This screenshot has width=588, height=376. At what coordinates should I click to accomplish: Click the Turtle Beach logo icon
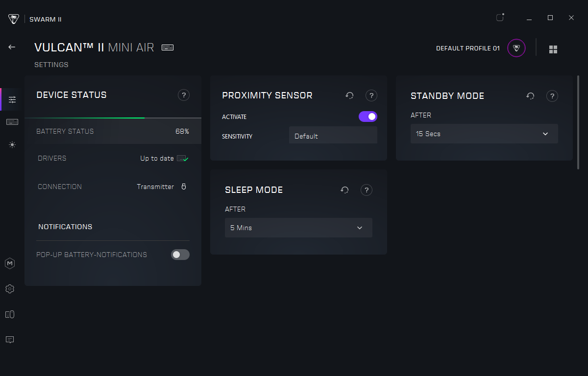click(x=13, y=19)
